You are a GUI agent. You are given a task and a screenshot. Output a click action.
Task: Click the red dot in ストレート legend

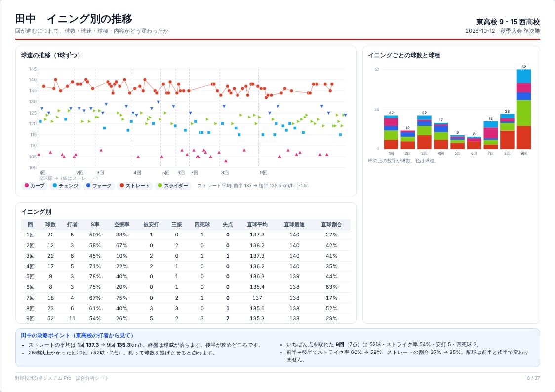click(x=122, y=186)
